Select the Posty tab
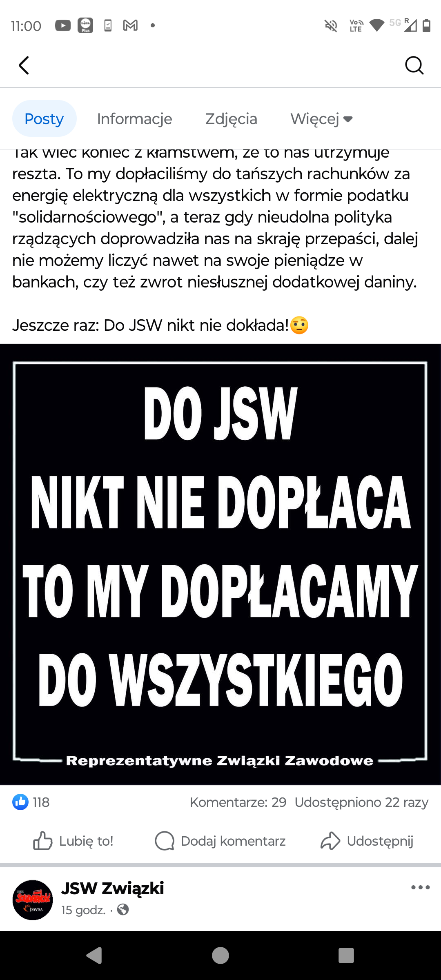Viewport: 441px width, 980px height. pyautogui.click(x=44, y=119)
